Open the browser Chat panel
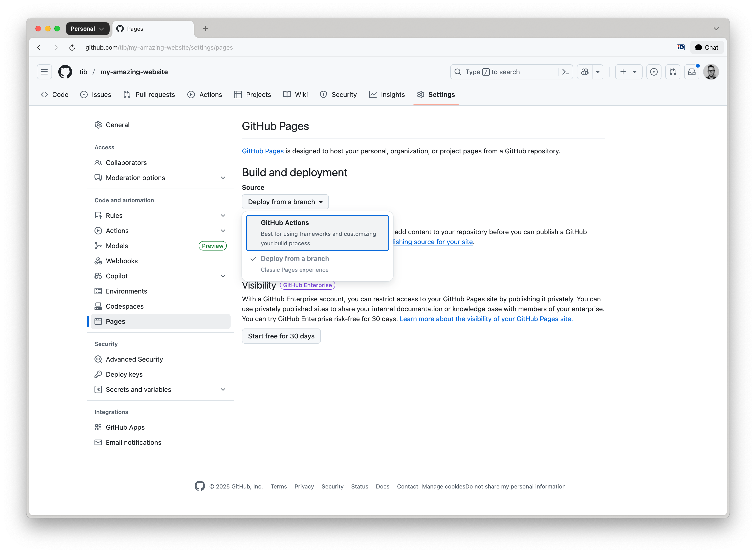The image size is (756, 553). 706,48
